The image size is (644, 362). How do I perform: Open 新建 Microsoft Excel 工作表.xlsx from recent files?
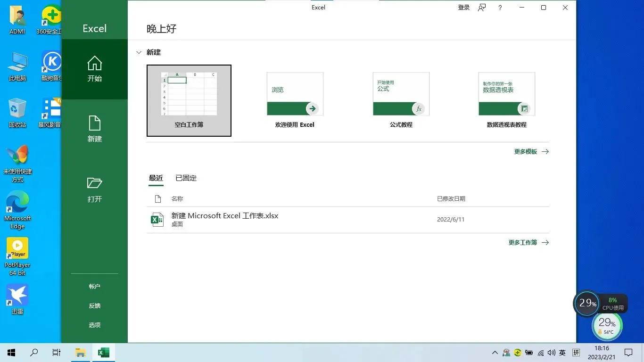(x=225, y=215)
